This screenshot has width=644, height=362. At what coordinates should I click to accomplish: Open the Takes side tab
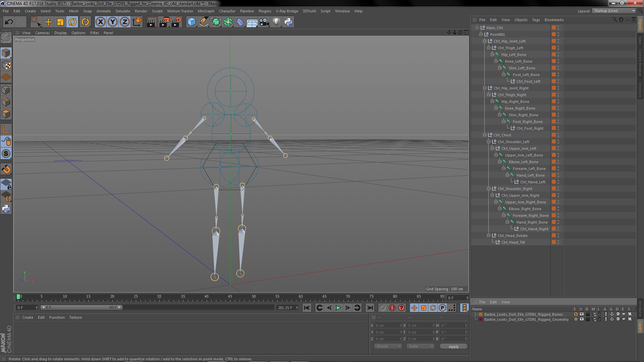point(640,40)
